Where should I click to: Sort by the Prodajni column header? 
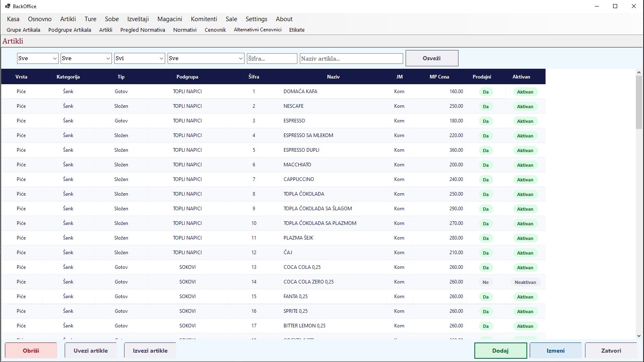tap(482, 76)
